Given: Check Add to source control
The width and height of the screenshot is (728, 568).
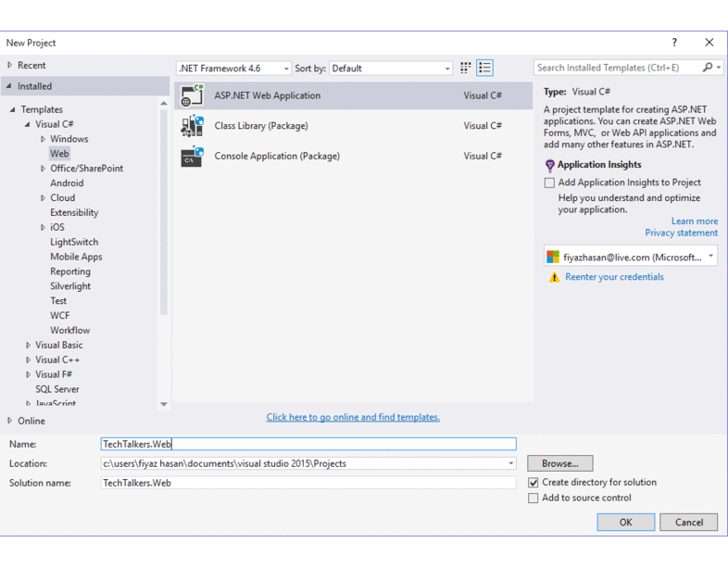Looking at the screenshot, I should (533, 499).
